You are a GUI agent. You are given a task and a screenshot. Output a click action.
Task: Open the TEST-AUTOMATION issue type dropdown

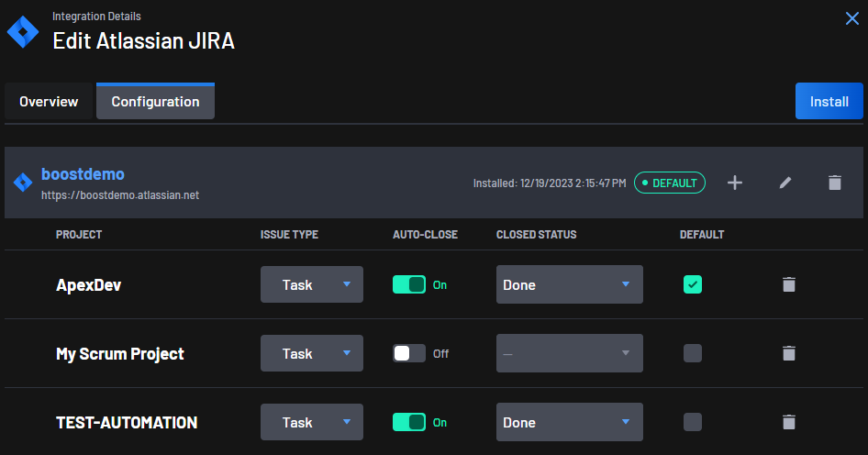click(312, 422)
